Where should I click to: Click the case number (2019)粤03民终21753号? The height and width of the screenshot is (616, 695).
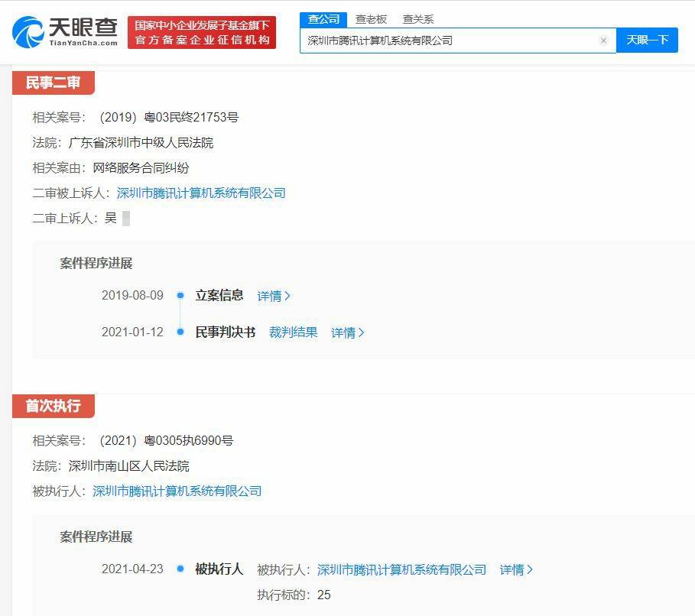click(169, 118)
